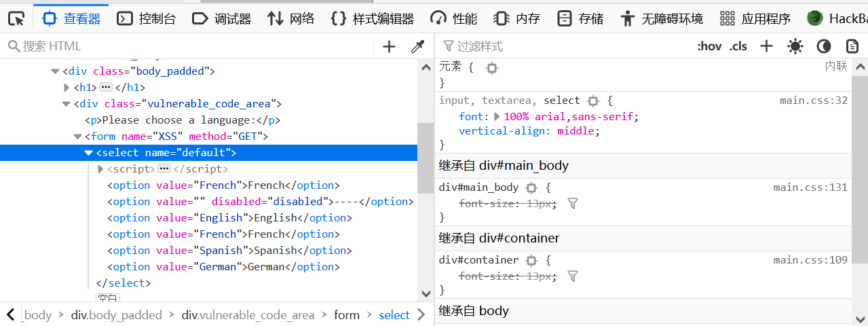This screenshot has width=868, height=326.
Task: Open the 网络 network tab
Action: click(x=291, y=18)
